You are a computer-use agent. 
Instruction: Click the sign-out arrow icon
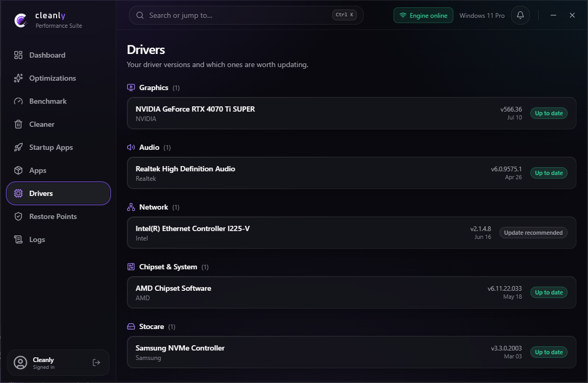click(x=96, y=363)
